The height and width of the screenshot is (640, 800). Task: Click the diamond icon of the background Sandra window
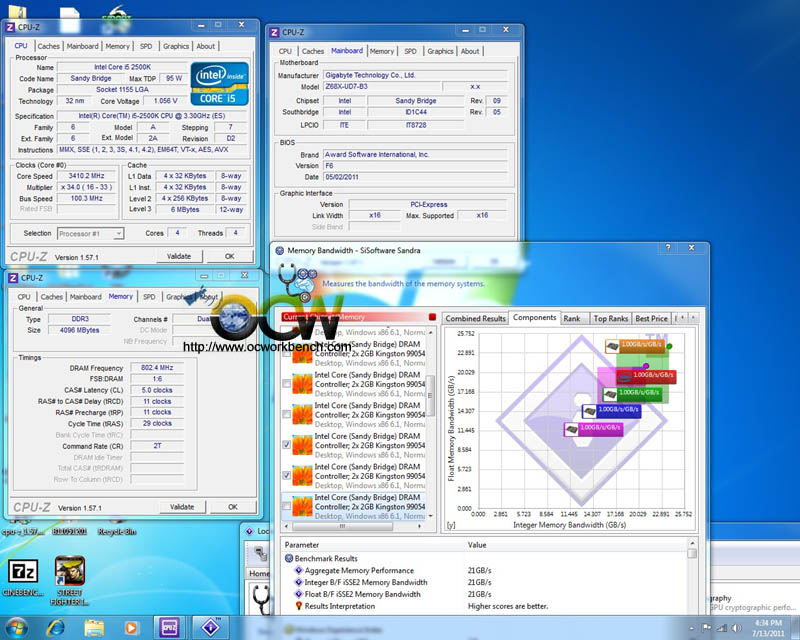(249, 531)
